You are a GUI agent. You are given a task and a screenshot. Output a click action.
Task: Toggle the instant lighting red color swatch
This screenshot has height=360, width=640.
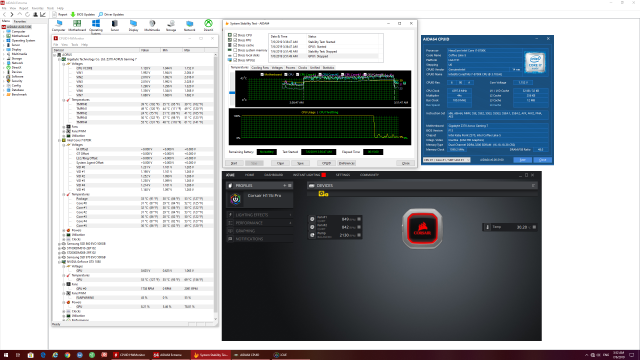click(x=323, y=175)
